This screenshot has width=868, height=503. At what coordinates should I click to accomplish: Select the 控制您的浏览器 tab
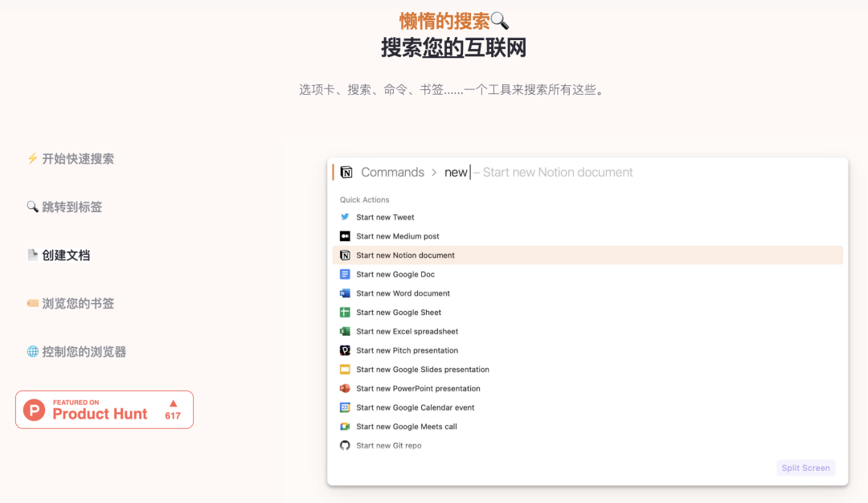tap(76, 351)
